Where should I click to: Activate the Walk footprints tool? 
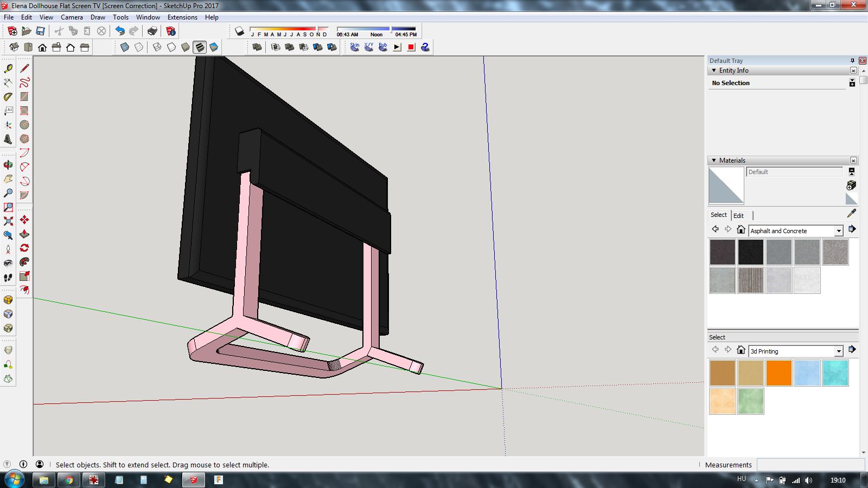click(8, 278)
